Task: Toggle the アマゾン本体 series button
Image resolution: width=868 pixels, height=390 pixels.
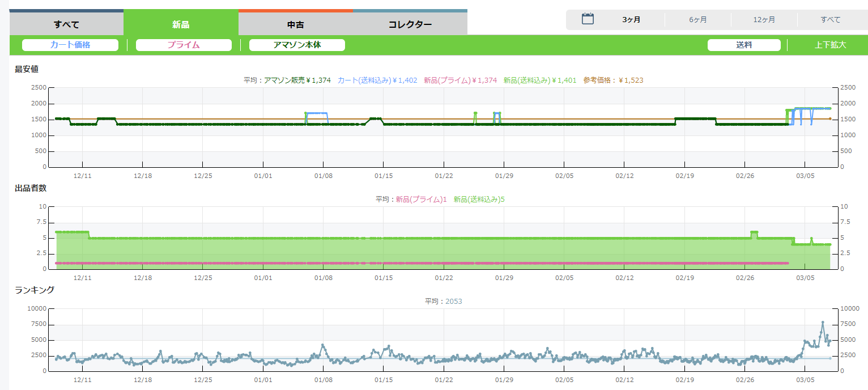Action: click(x=297, y=45)
